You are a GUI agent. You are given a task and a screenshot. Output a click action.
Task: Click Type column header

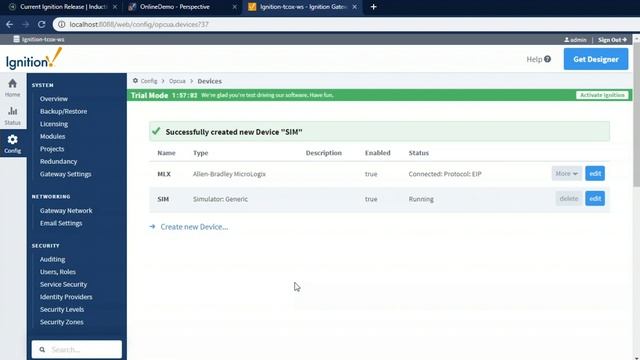[x=200, y=153]
